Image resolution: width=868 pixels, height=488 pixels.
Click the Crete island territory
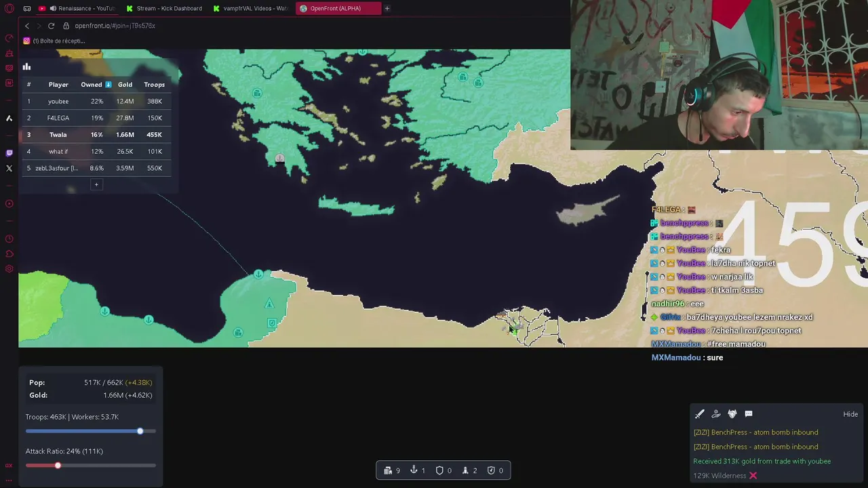click(x=356, y=205)
